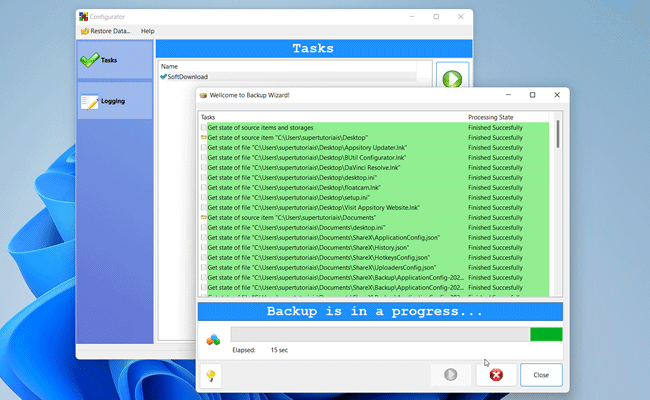The height and width of the screenshot is (400, 650).
Task: Click the backup progress bar
Action: [x=396, y=335]
